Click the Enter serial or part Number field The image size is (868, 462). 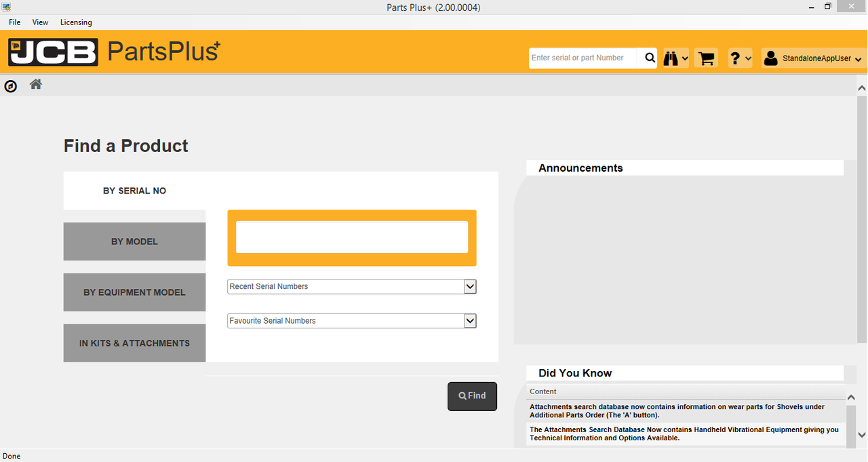584,58
